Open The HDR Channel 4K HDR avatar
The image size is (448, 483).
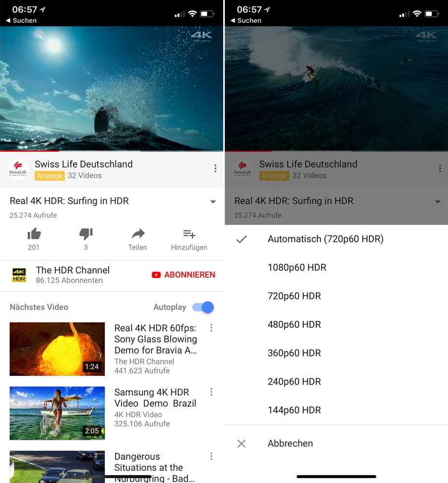coord(19,275)
